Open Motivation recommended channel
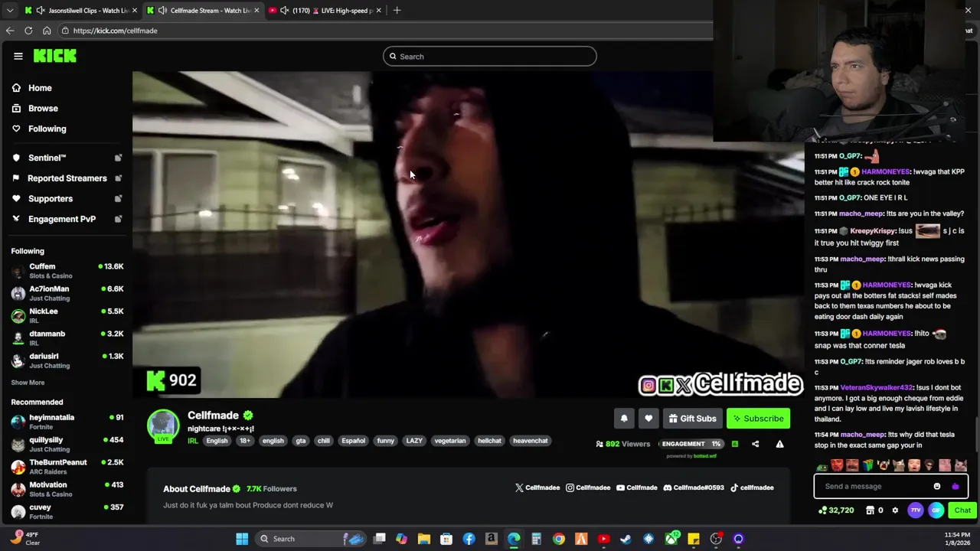Viewport: 980px width, 551px height. (67, 489)
